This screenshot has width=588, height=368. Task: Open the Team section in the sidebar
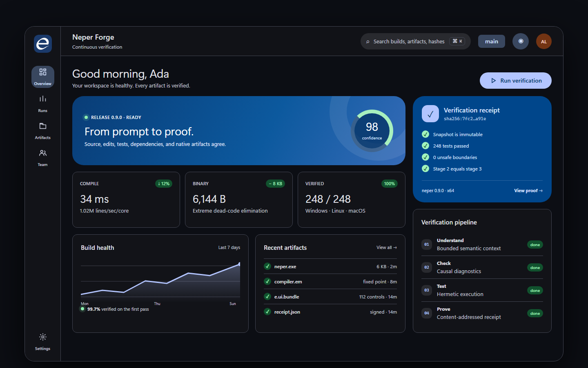[43, 158]
